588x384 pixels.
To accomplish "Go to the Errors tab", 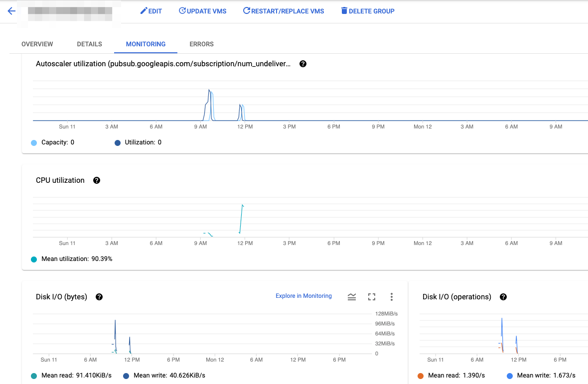I will point(201,44).
